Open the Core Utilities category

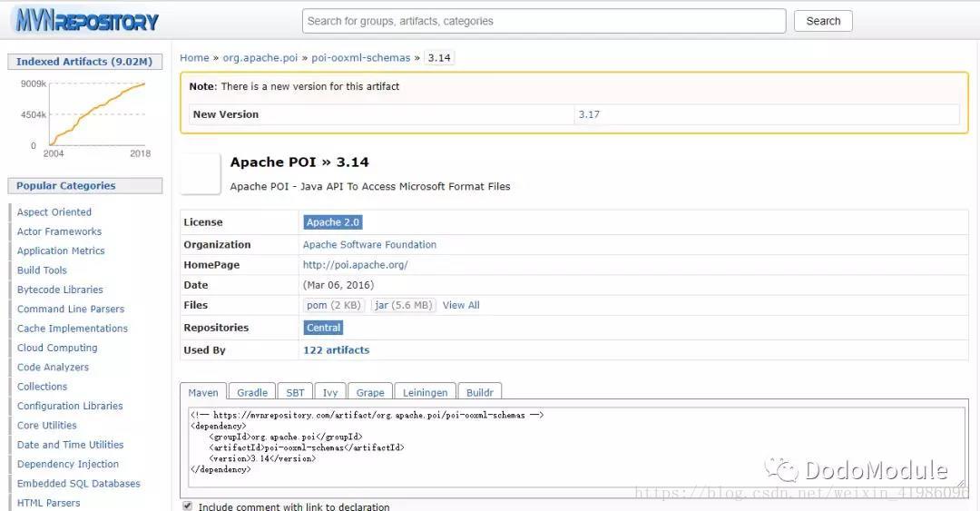point(47,426)
